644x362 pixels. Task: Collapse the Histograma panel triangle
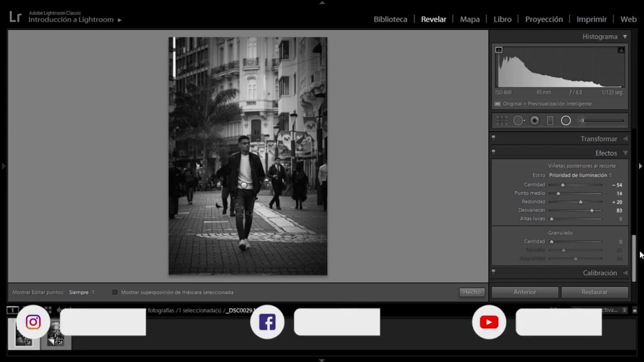pos(625,36)
